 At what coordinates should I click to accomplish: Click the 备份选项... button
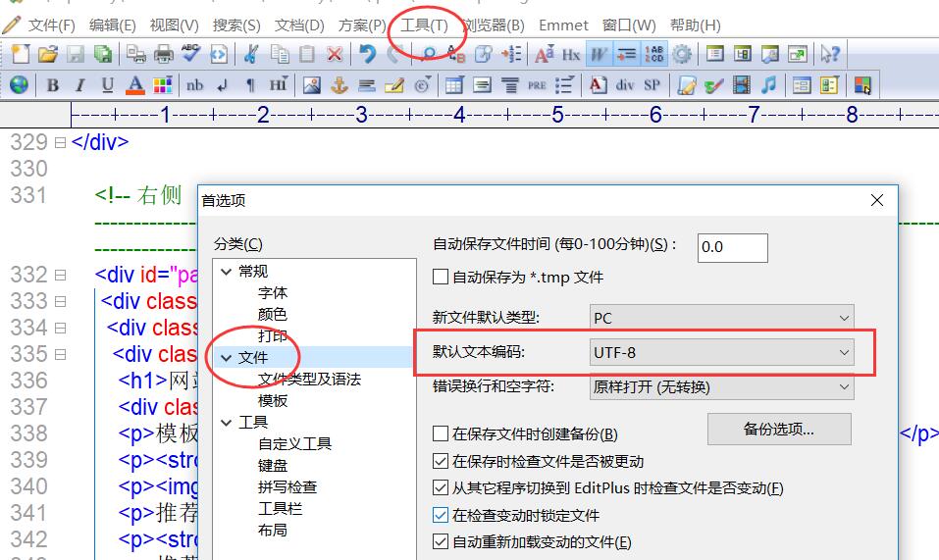point(779,429)
